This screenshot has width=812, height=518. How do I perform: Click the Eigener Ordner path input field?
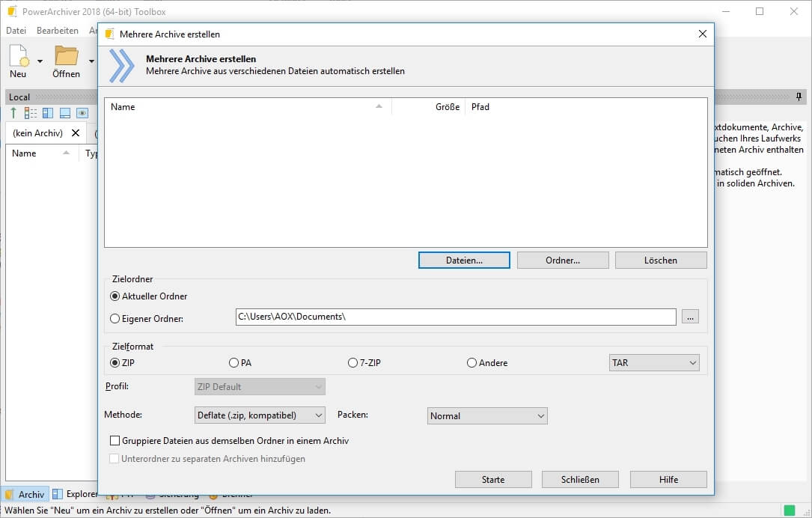click(455, 317)
